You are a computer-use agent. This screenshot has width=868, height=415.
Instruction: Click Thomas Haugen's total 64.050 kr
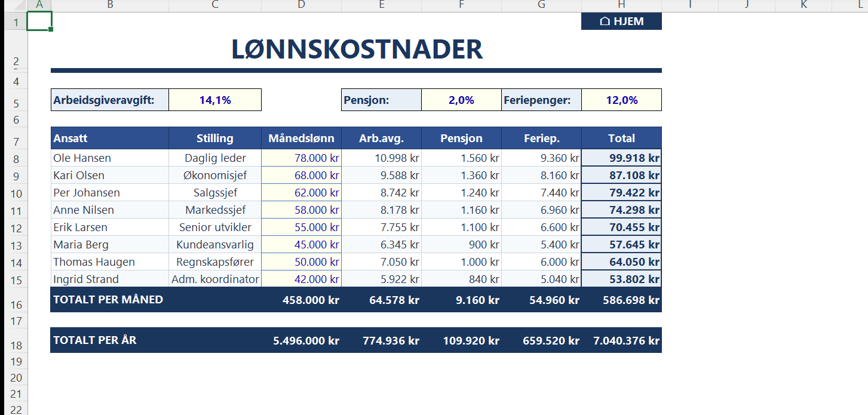pos(621,262)
